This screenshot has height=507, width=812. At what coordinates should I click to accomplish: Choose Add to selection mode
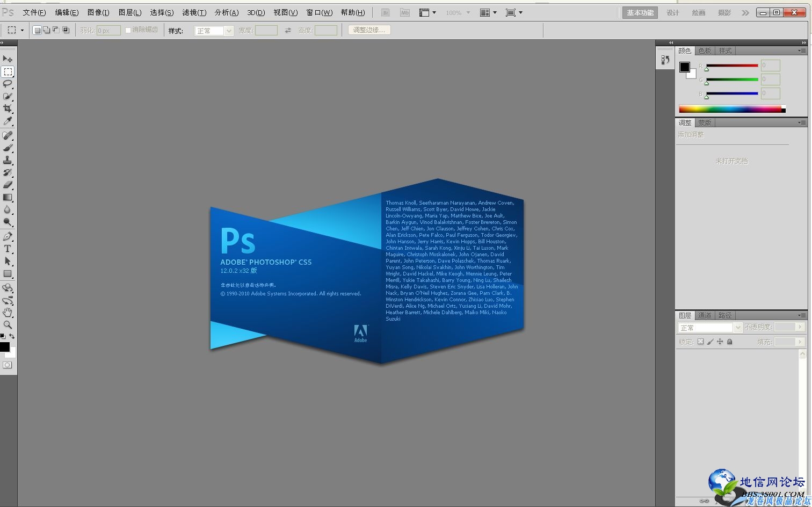47,30
